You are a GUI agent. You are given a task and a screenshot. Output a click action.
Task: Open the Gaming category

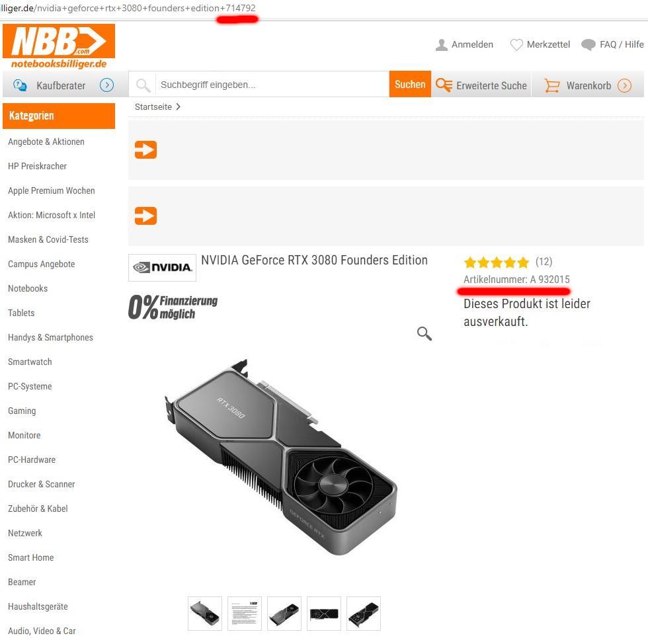tap(22, 411)
